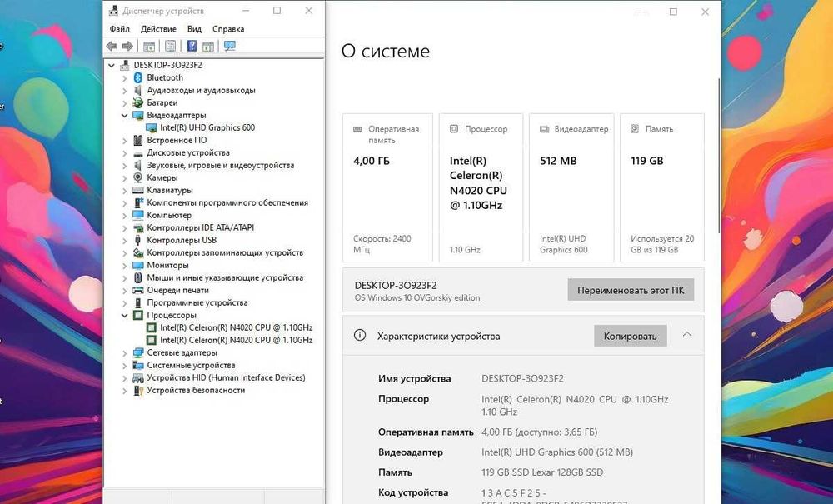Expand the Устройства HID arrow

pyautogui.click(x=124, y=378)
